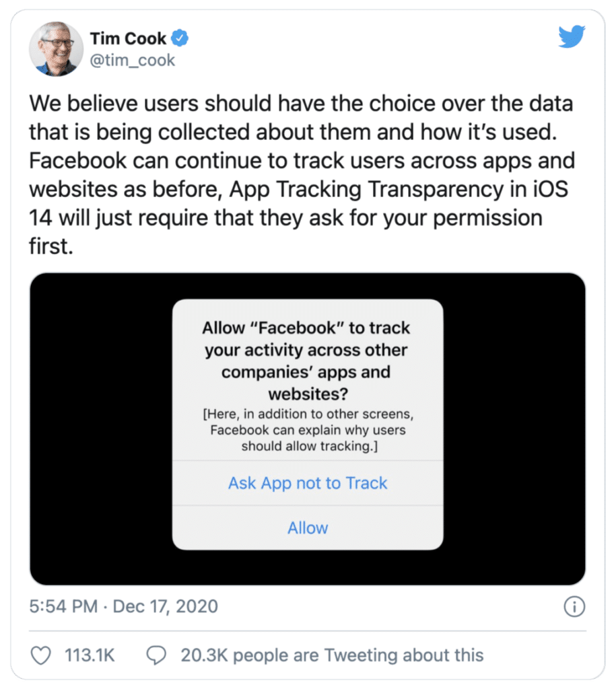This screenshot has width=616, height=689.
Task: Like the tweet with heart icon
Action: (x=41, y=655)
